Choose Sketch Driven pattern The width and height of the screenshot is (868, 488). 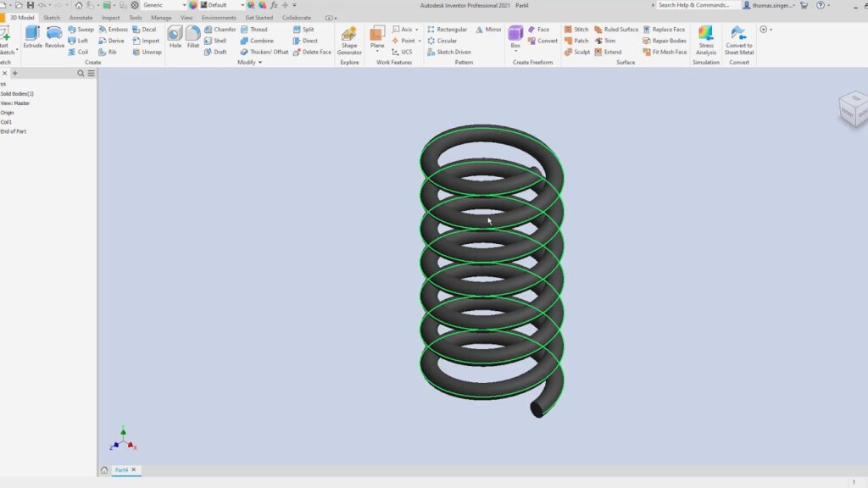[x=449, y=52]
